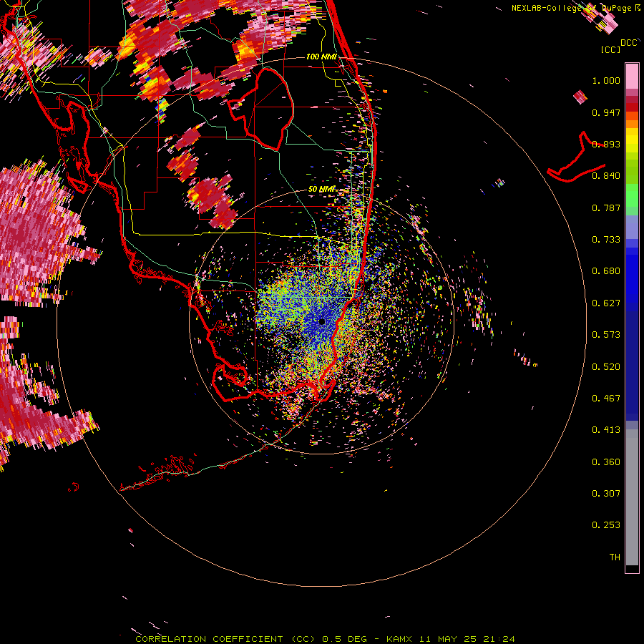The width and height of the screenshot is (644, 644).
Task: Click the 50 NMI range ring label
Action: (321, 190)
